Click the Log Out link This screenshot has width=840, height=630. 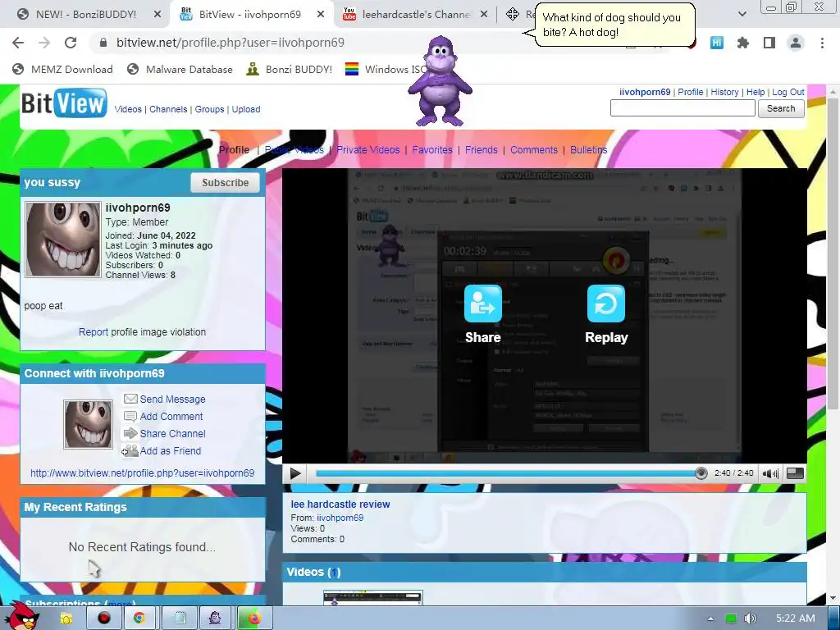tap(788, 92)
